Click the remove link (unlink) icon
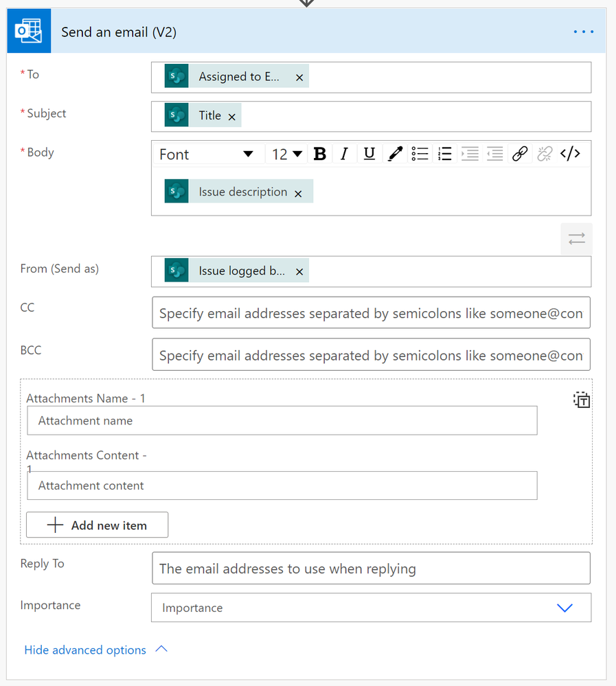 point(545,154)
